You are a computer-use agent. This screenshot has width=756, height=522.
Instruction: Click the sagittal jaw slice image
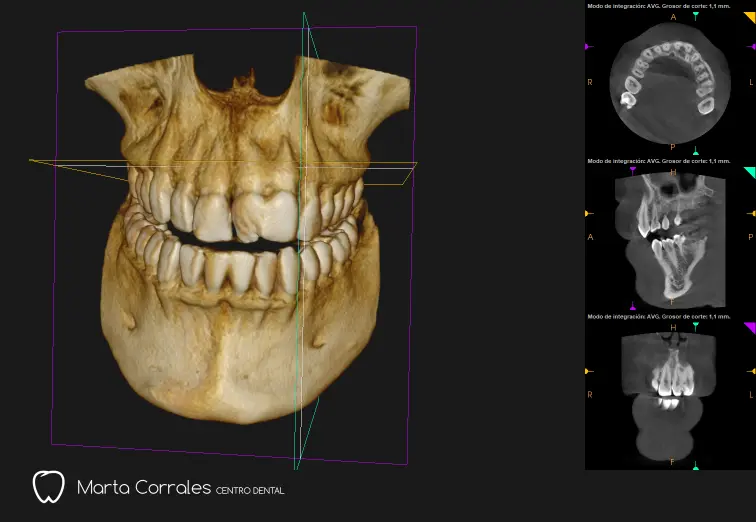[x=670, y=241]
